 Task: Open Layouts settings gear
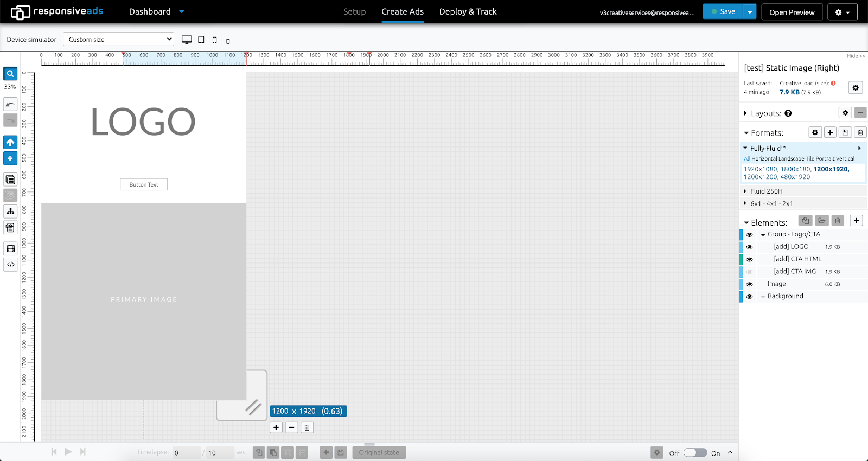coord(845,113)
